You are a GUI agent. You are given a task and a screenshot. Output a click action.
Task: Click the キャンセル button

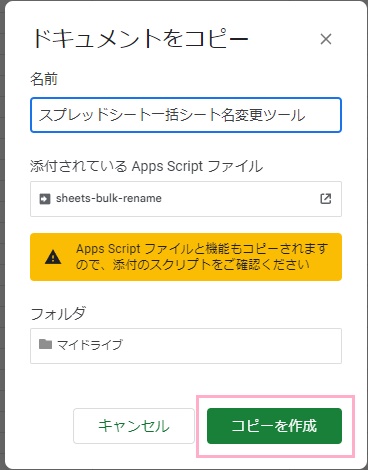click(x=134, y=426)
